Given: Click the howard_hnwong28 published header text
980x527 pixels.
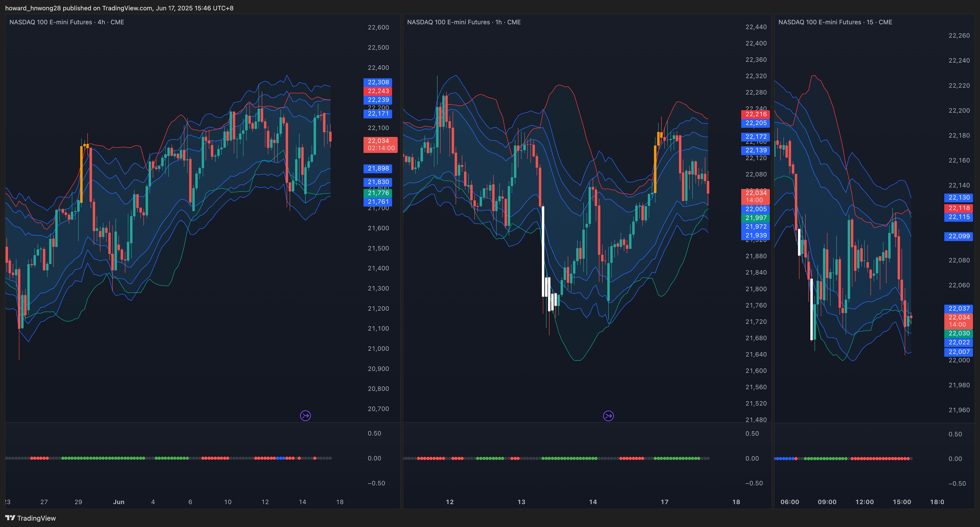Looking at the screenshot, I should pyautogui.click(x=119, y=8).
